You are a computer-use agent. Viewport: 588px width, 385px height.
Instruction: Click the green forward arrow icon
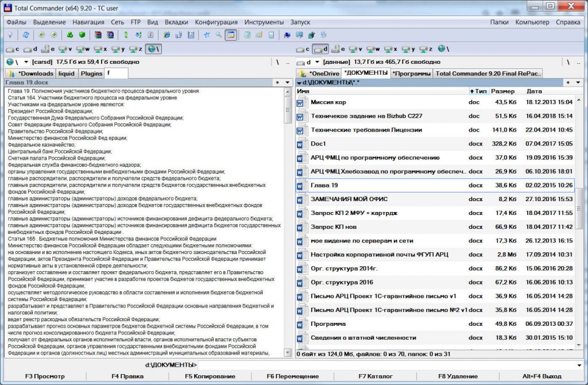[x=53, y=35]
